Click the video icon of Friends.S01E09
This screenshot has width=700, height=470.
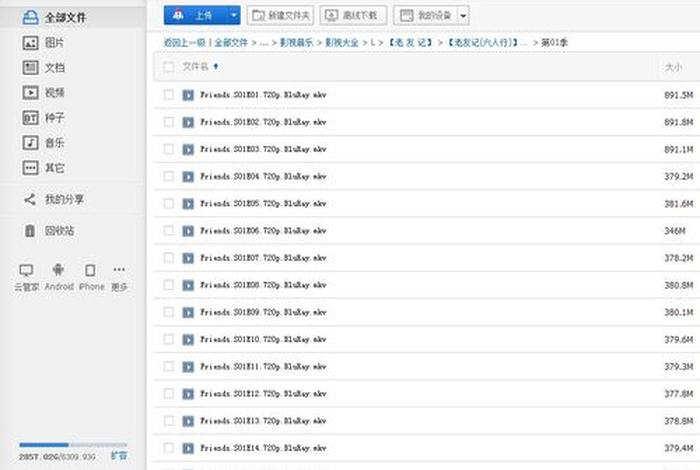click(x=188, y=312)
